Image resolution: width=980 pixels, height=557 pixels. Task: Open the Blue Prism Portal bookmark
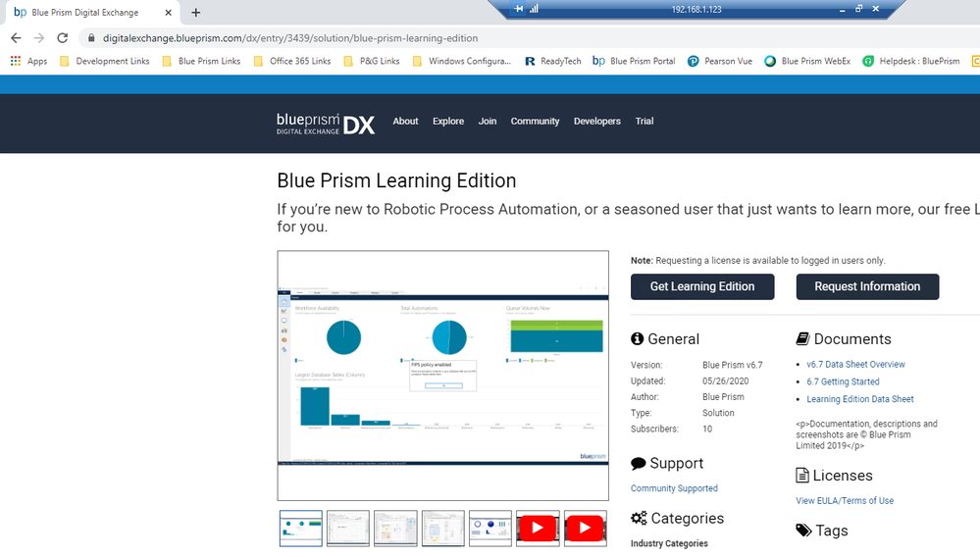634,61
